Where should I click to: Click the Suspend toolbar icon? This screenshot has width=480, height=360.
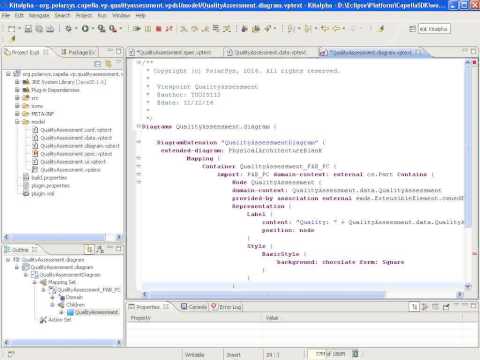148,29
